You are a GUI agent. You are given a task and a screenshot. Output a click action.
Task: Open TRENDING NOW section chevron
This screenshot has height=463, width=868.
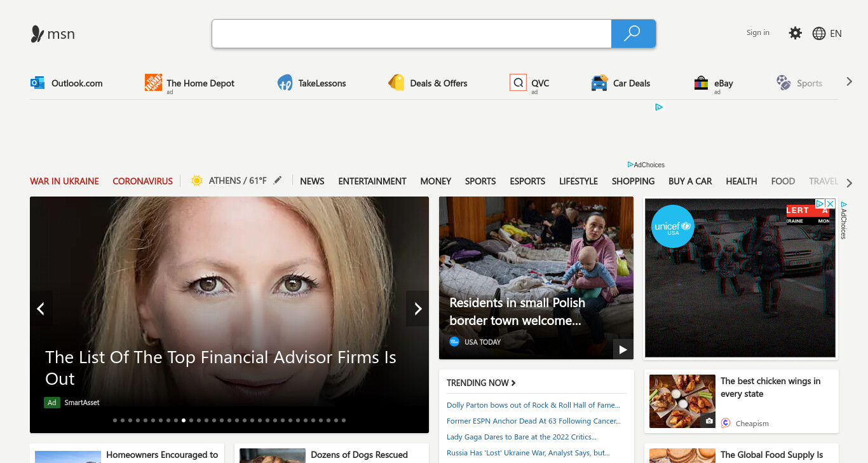[513, 383]
